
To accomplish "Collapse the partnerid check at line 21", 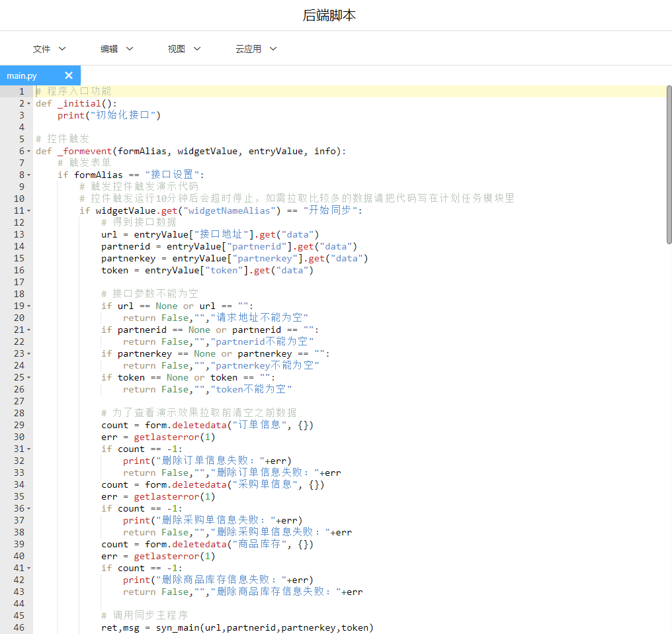I will click(29, 330).
